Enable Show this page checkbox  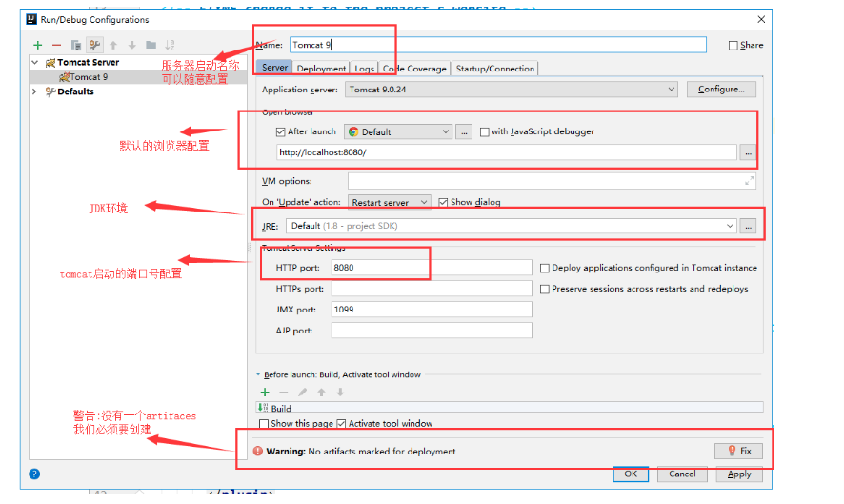point(264,424)
